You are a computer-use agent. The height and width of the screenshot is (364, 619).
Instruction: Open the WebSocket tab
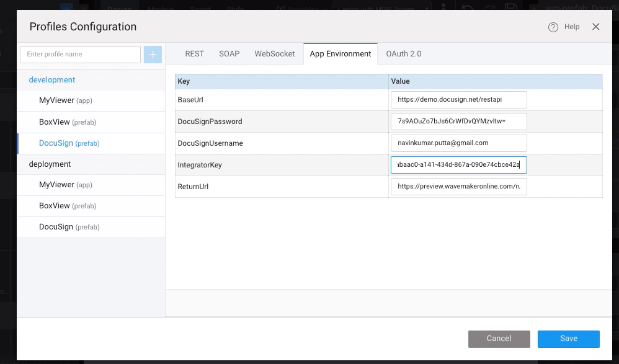(274, 54)
